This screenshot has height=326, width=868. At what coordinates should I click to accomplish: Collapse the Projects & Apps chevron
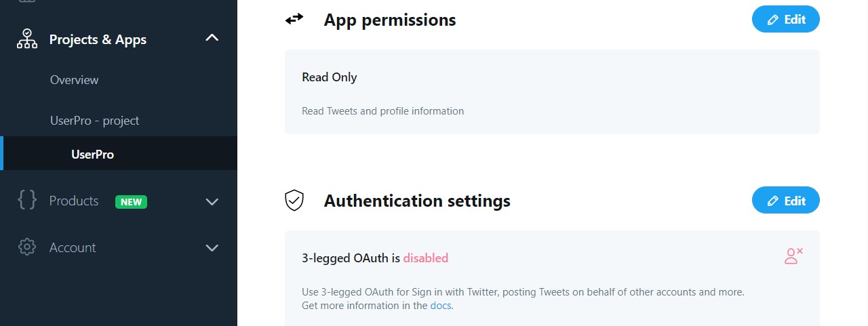click(212, 39)
